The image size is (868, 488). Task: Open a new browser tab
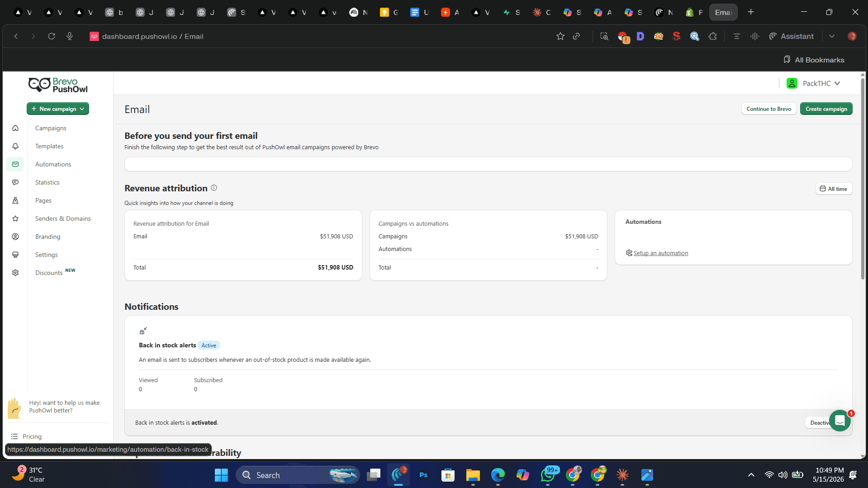click(751, 12)
